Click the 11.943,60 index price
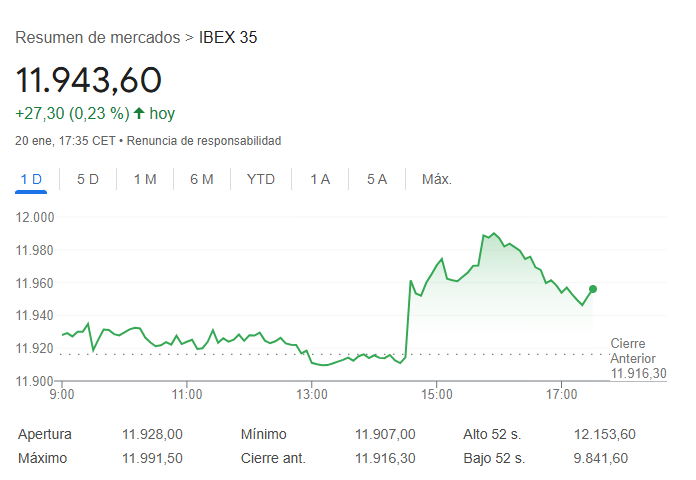This screenshot has width=696, height=480. (x=88, y=80)
